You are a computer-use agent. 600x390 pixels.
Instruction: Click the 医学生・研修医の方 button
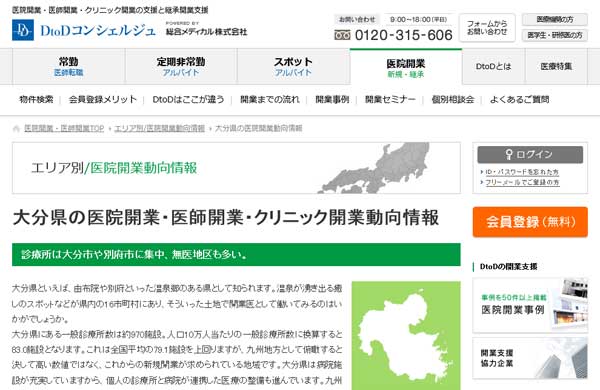[555, 35]
